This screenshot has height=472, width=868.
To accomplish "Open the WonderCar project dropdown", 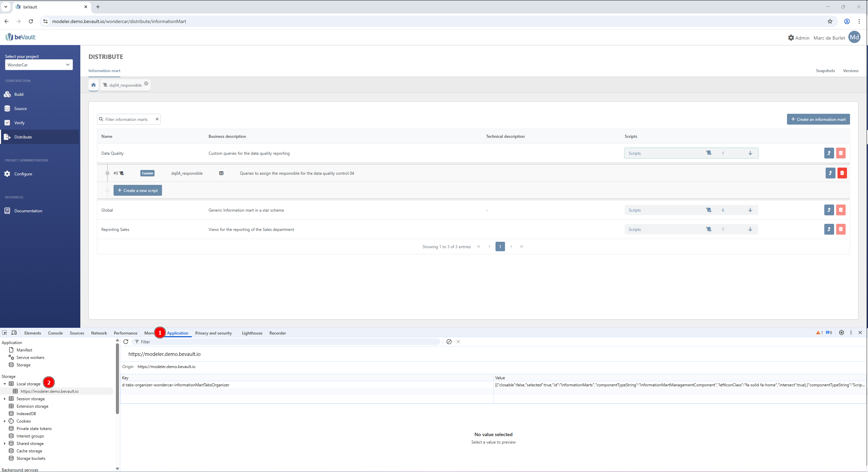I will click(x=39, y=65).
